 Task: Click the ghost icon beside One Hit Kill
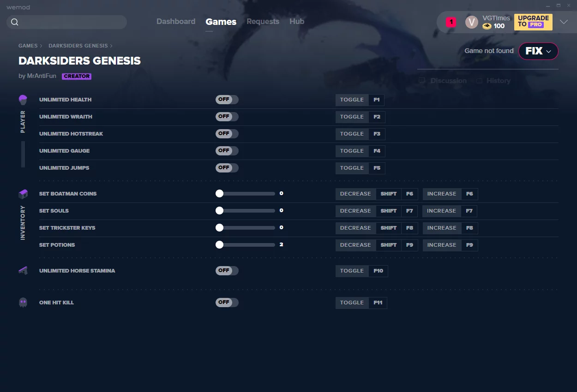23,303
